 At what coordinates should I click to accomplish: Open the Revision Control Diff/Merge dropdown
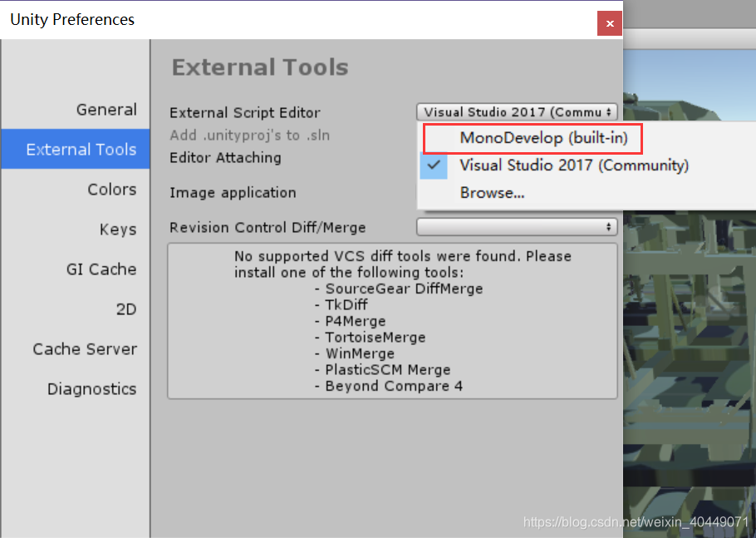[x=517, y=227]
